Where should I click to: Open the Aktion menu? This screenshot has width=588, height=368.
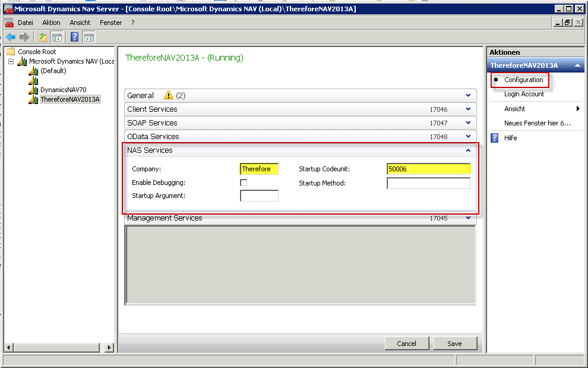coord(51,23)
